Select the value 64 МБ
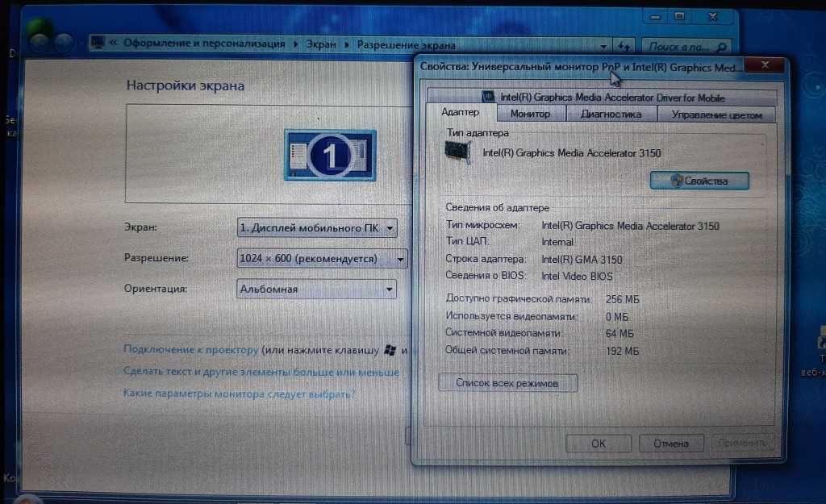This screenshot has width=826, height=504. pyautogui.click(x=619, y=333)
